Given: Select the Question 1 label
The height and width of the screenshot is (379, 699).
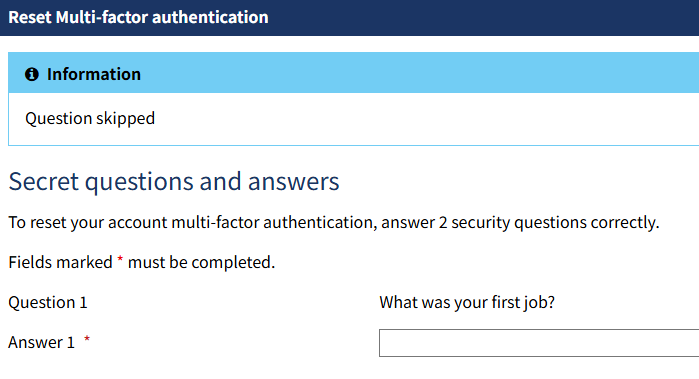Looking at the screenshot, I should [x=48, y=303].
